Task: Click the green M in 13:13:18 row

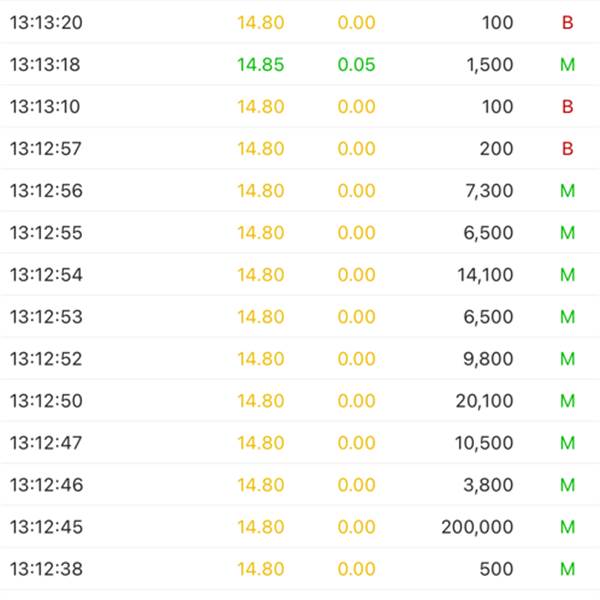Action: point(567,64)
